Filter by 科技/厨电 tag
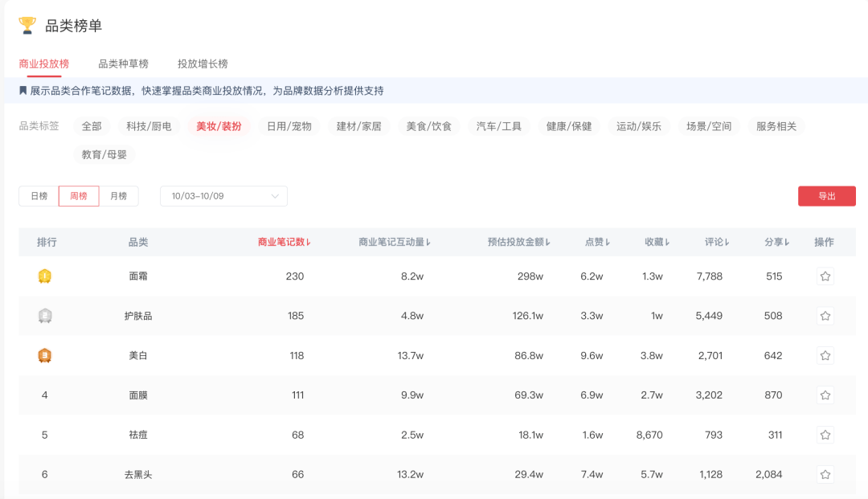Screen dimensions: 868x499 coord(149,126)
